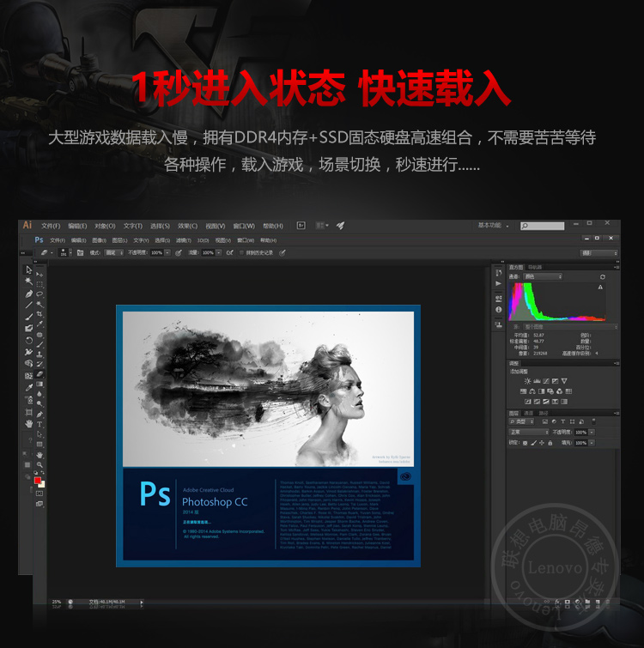Open Adobe Bridge from Illustrator's Br button
Viewport: 644px width, 648px height.
pyautogui.click(x=301, y=225)
